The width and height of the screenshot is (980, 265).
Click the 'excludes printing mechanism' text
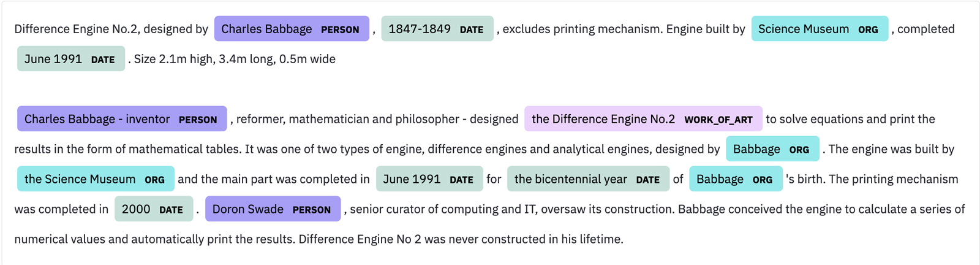pos(582,29)
